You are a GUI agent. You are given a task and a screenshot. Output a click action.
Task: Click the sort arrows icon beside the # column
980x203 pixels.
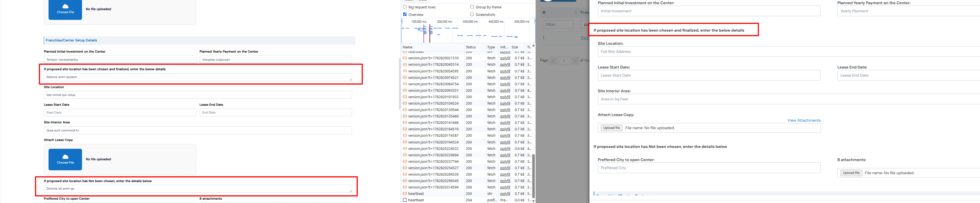pos(575,13)
